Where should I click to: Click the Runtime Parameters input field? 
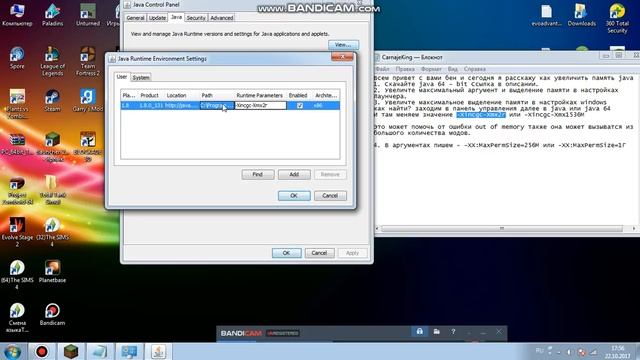[260, 105]
